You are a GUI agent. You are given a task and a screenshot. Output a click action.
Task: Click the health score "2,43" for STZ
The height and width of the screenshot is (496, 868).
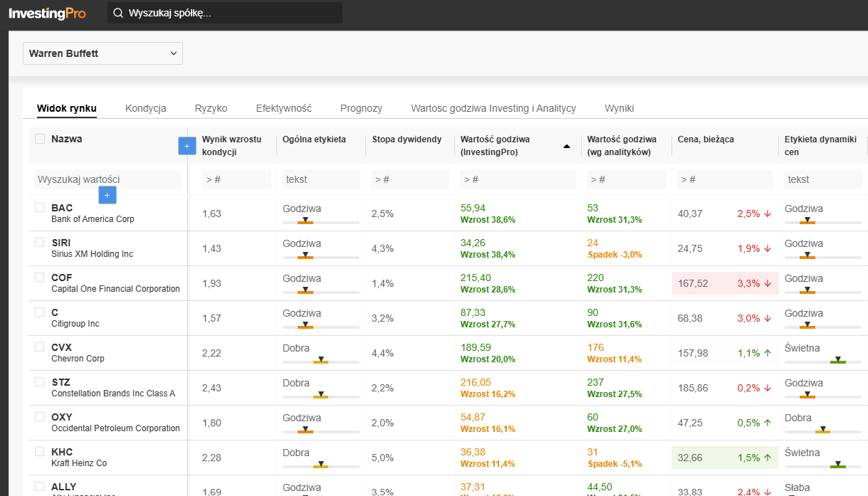(211, 388)
